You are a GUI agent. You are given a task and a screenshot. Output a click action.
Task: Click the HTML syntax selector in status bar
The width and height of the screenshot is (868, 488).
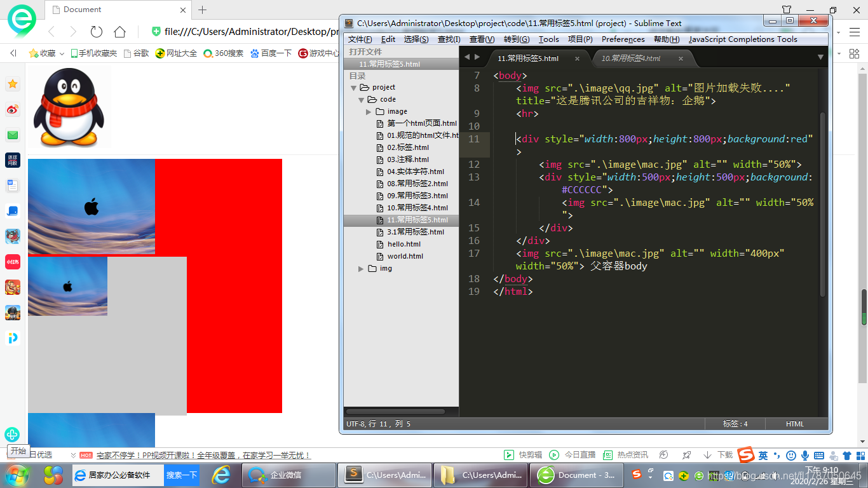pyautogui.click(x=795, y=424)
